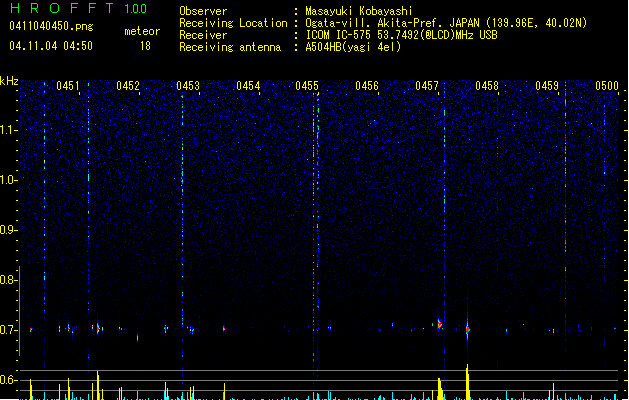Click the 1.0 kHz axis label
This screenshot has height=400, width=629.
tap(8, 180)
